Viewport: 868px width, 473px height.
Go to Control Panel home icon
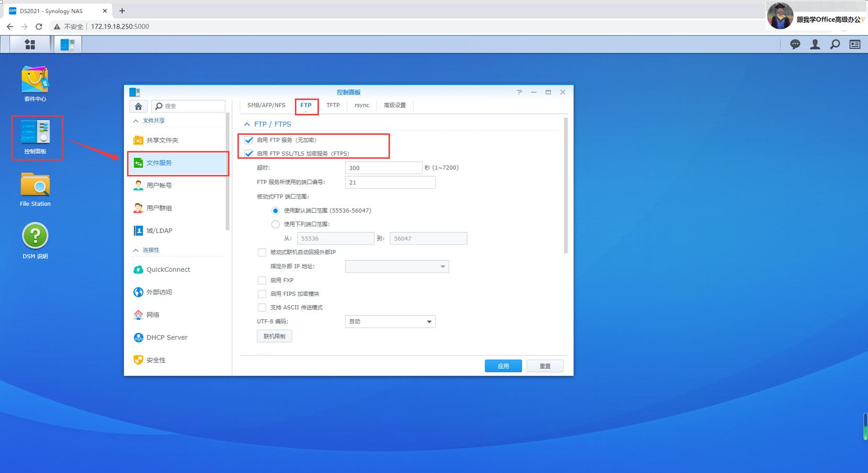point(139,106)
